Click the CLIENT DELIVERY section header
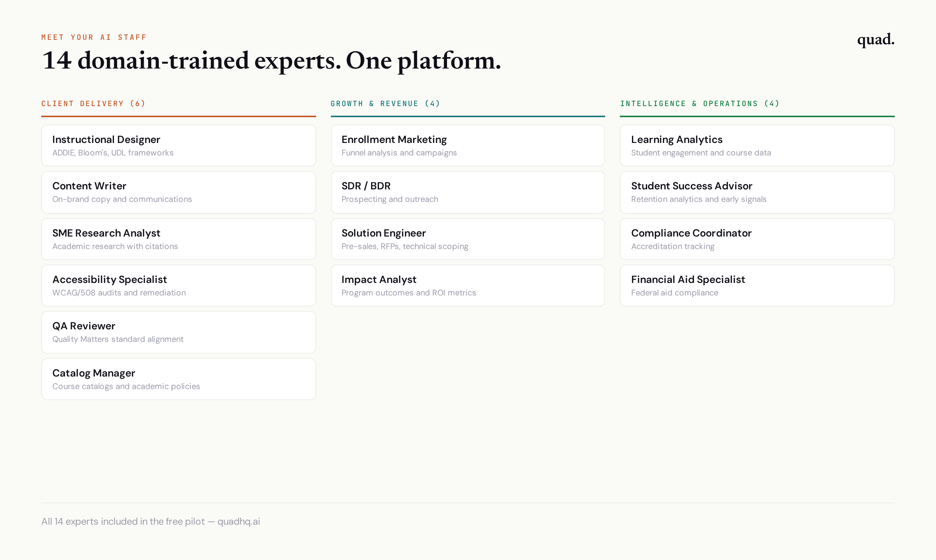The image size is (936, 560). click(93, 104)
